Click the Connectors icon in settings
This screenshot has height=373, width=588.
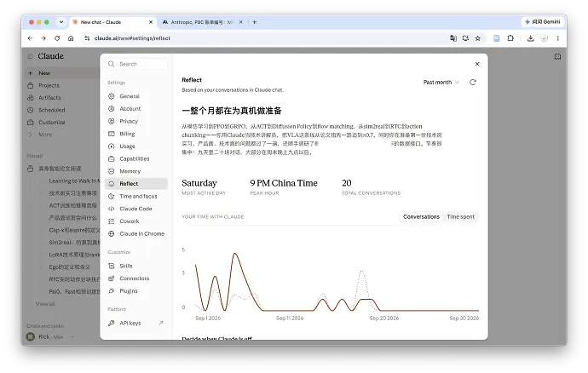[112, 278]
